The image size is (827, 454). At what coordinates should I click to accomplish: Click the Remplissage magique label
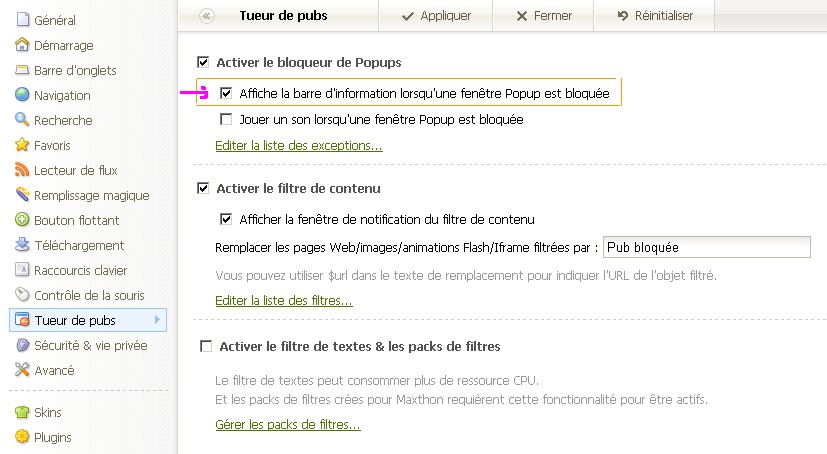pyautogui.click(x=92, y=196)
